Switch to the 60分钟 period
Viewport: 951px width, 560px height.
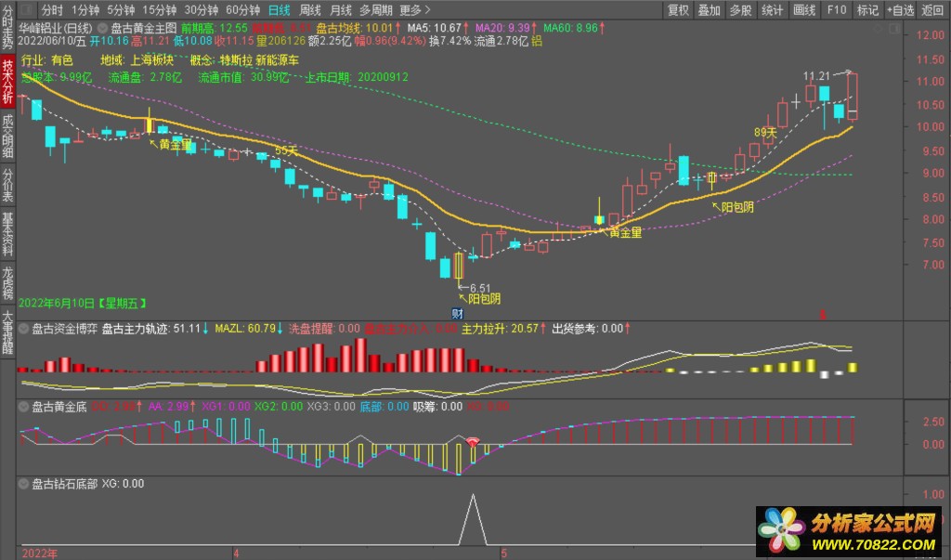[242, 9]
